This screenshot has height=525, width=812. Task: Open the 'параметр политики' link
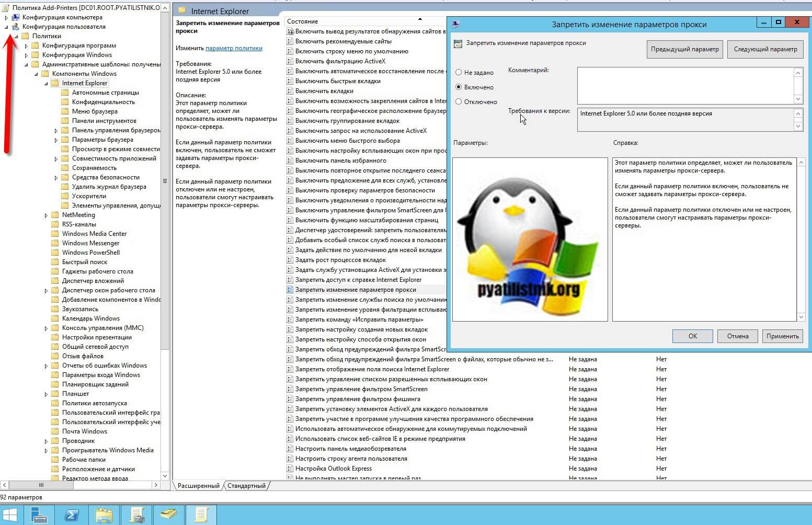(234, 48)
